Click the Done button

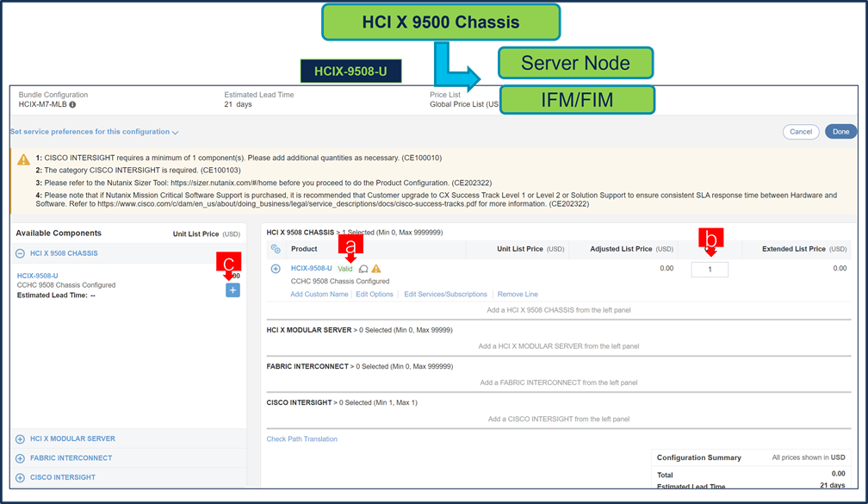coord(840,132)
